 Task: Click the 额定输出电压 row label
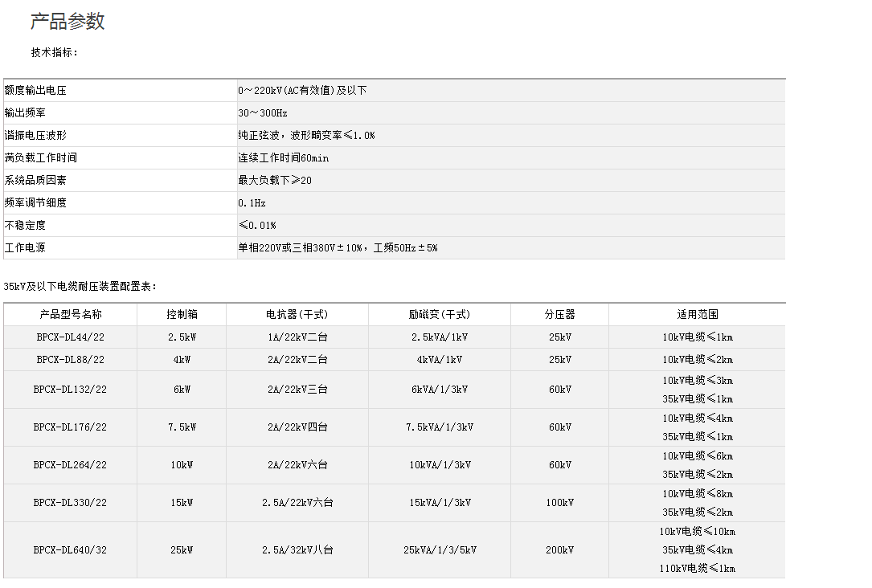coord(35,91)
